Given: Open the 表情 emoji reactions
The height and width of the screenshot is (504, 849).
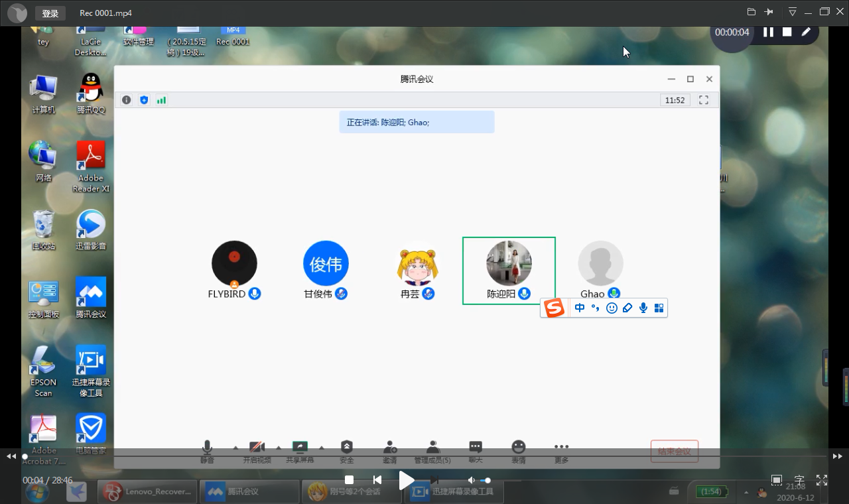Looking at the screenshot, I should (x=519, y=452).
